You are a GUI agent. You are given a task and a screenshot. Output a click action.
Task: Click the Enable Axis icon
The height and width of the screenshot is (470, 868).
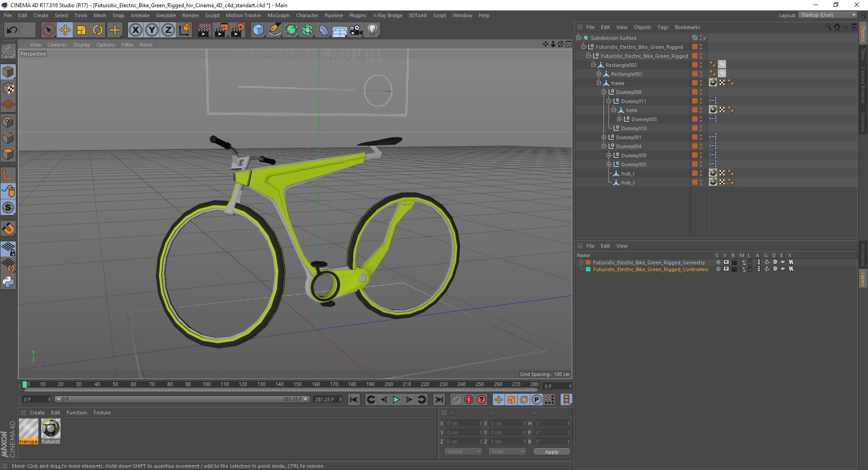tap(8, 175)
